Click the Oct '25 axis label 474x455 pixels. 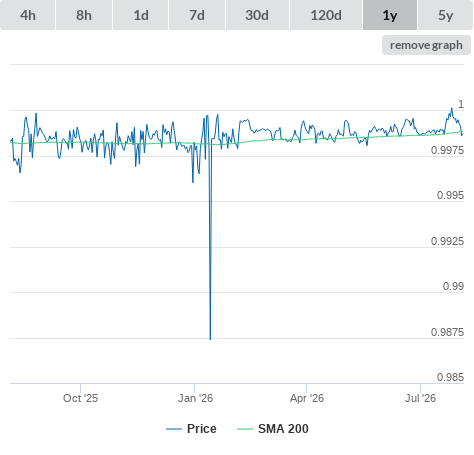[x=80, y=398]
